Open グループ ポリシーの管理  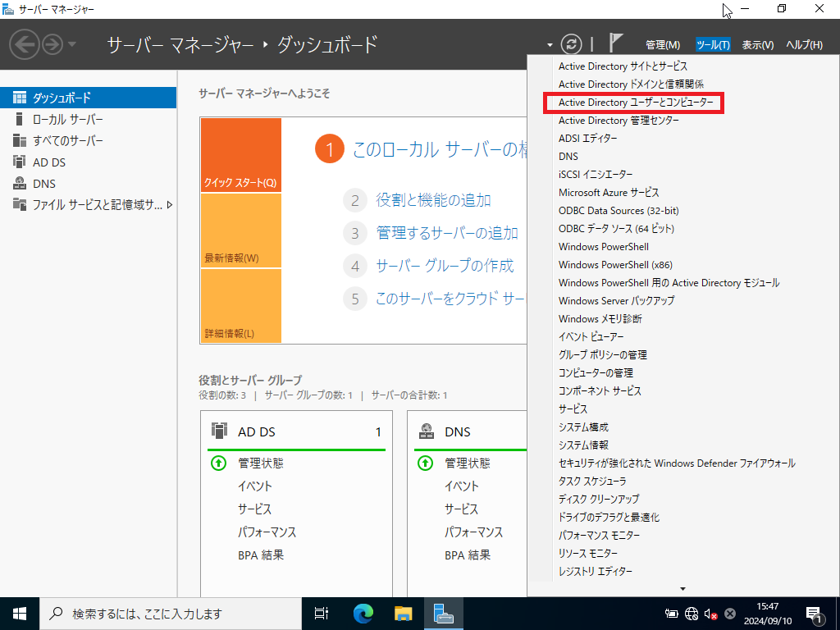[x=603, y=354]
